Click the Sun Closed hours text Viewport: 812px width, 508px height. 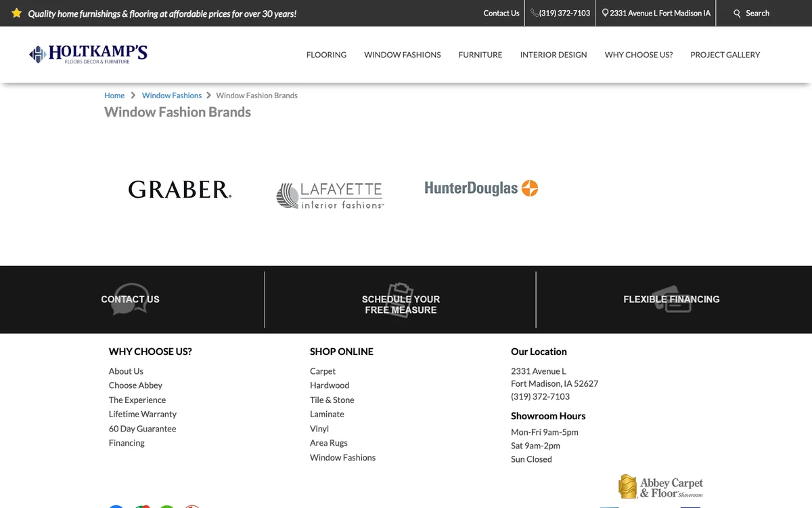point(531,459)
